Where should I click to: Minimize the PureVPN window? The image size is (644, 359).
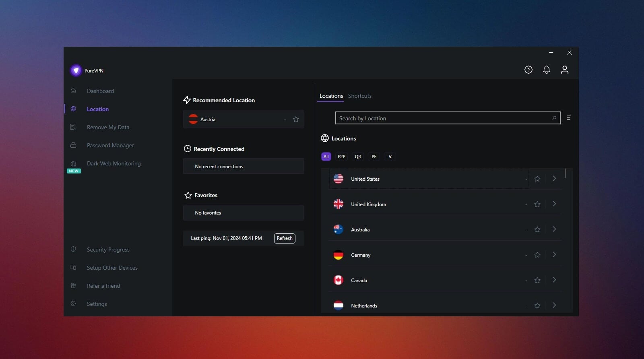click(x=551, y=53)
